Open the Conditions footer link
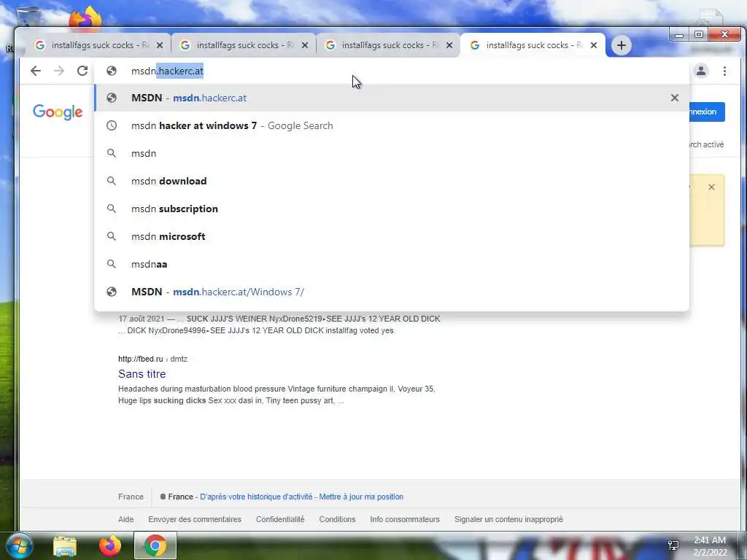 click(337, 519)
